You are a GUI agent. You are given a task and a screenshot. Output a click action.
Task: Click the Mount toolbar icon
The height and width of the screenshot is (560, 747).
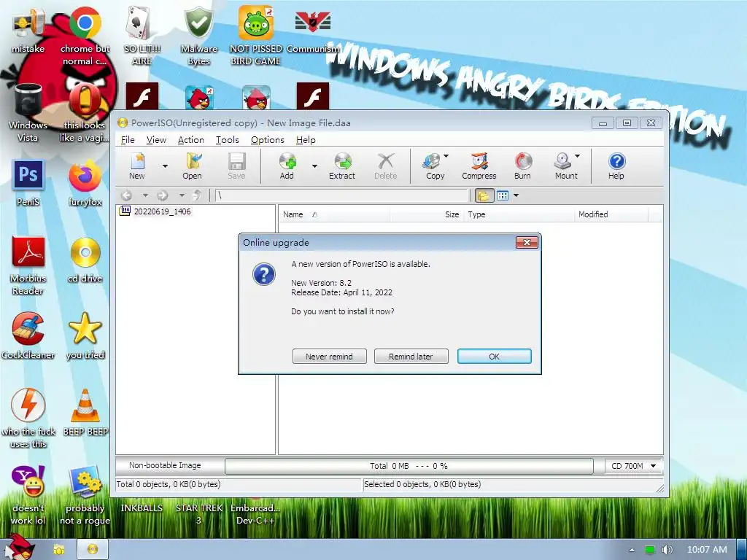click(565, 166)
